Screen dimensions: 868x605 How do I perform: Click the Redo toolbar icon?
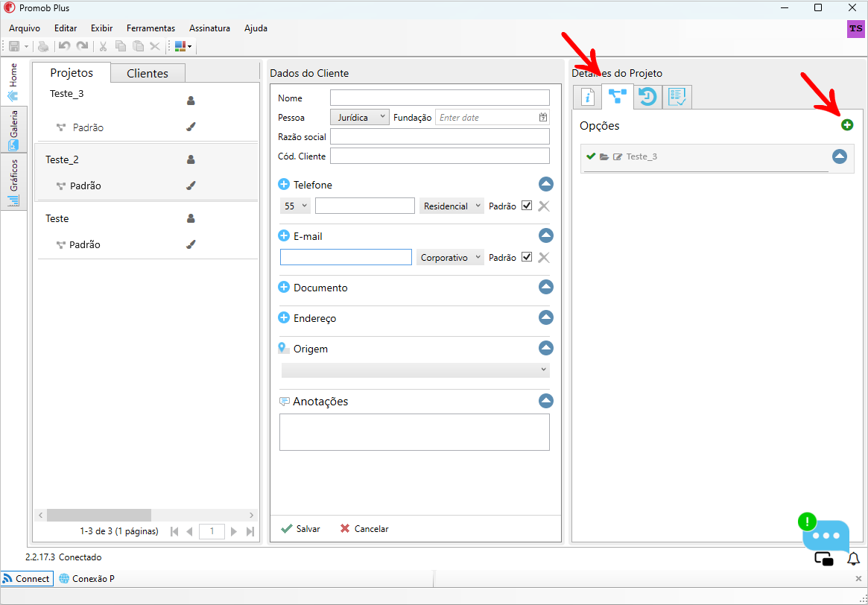pyautogui.click(x=83, y=46)
